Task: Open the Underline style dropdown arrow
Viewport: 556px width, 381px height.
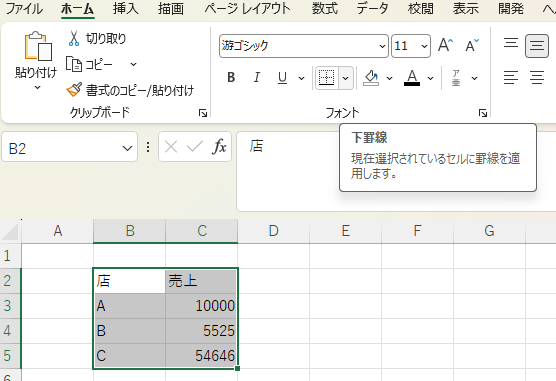Action: [x=301, y=78]
